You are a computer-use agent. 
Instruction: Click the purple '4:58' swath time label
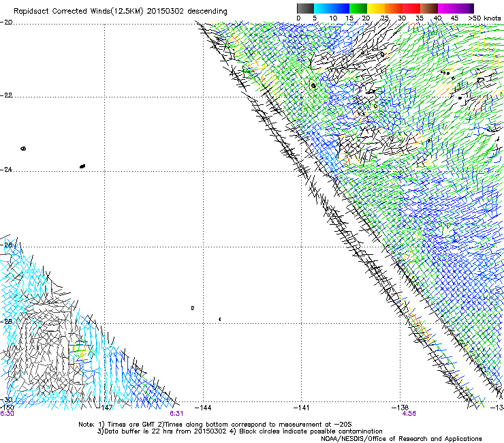point(409,414)
